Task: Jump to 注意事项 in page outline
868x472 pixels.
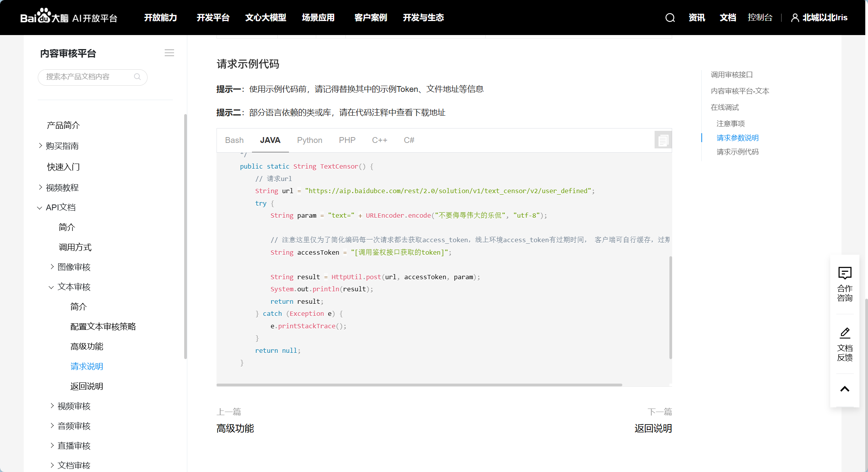Action: [731, 124]
